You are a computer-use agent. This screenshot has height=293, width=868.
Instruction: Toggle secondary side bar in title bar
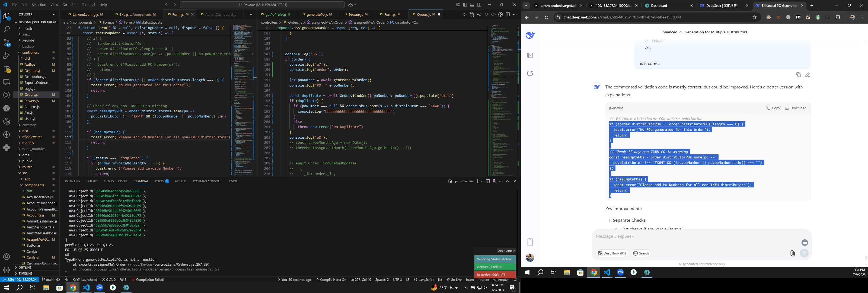click(479, 5)
